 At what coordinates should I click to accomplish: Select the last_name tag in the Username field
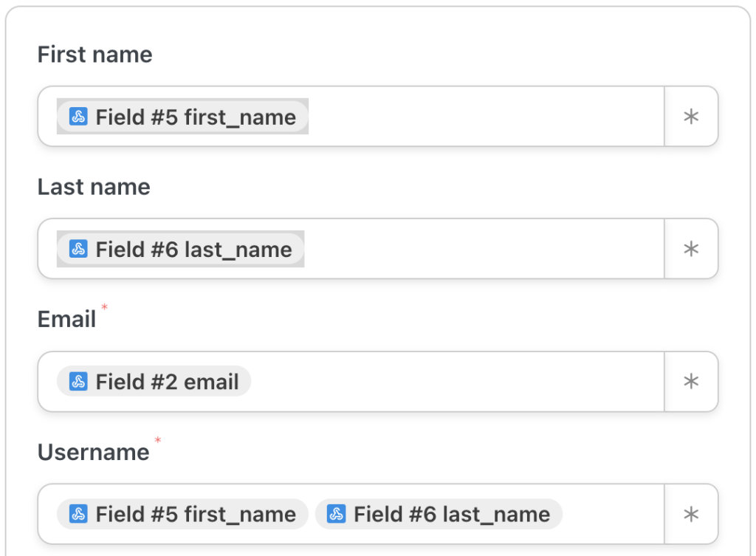pyautogui.click(x=439, y=514)
